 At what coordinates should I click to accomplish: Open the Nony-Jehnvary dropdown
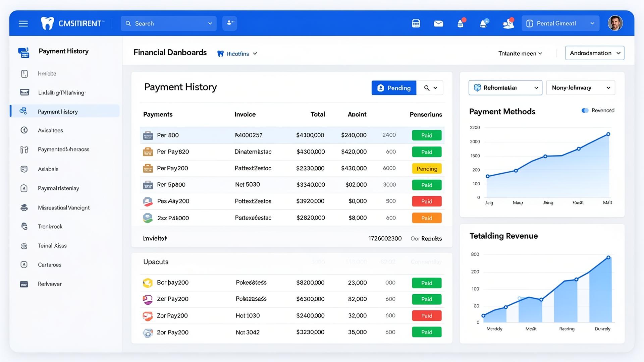(x=581, y=87)
